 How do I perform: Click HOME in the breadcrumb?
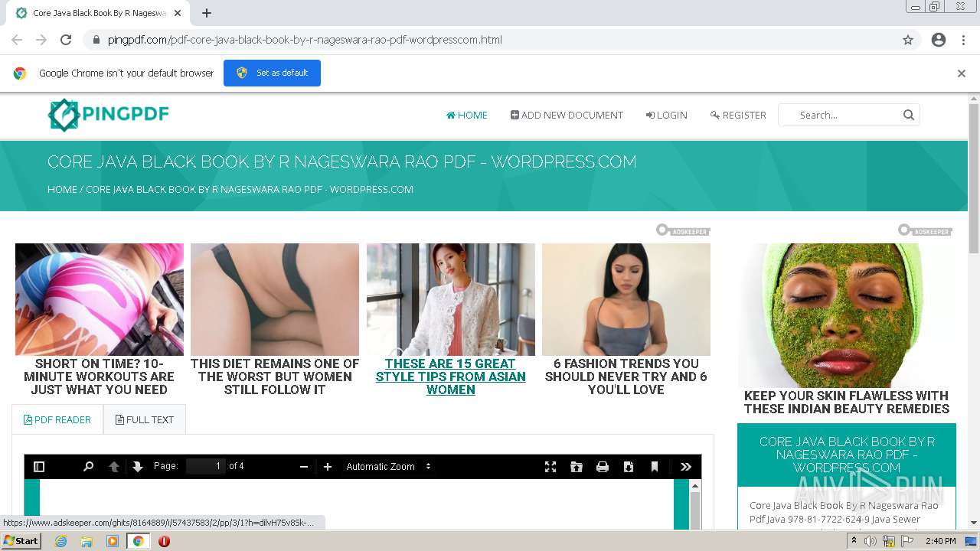pos(62,189)
